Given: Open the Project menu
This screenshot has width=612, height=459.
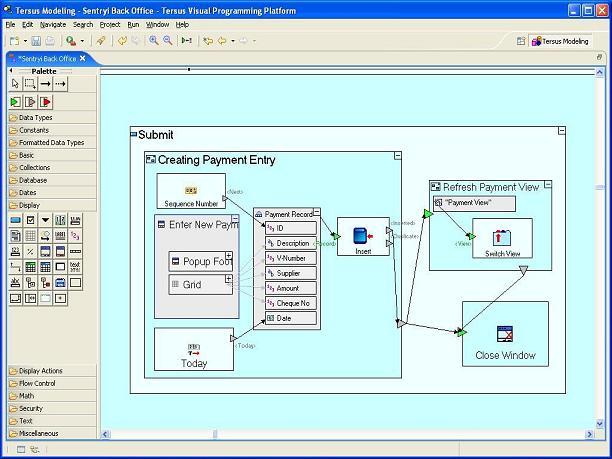Looking at the screenshot, I should 110,25.
